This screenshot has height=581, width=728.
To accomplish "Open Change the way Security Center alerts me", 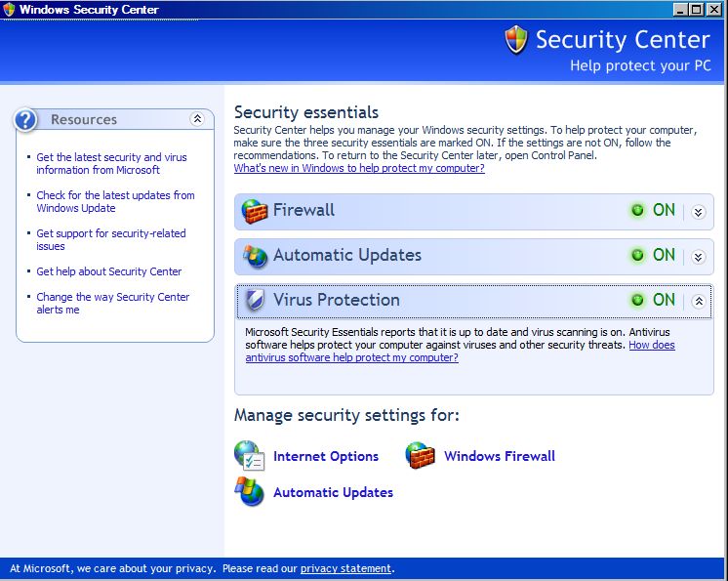I will click(113, 303).
